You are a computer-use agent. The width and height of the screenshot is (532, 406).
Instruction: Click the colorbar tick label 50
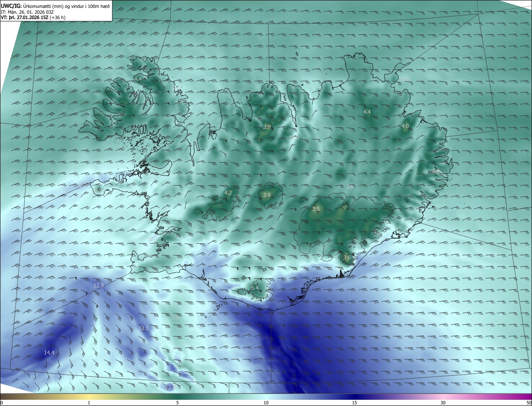point(529,403)
